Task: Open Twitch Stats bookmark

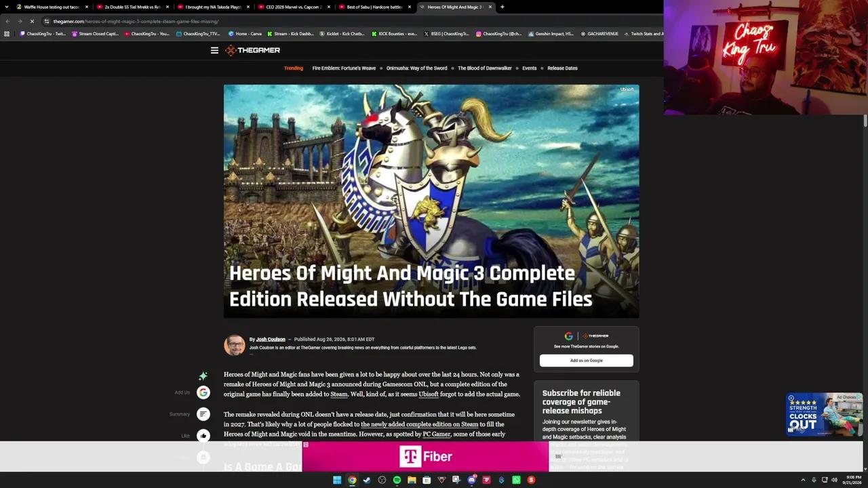Action: pos(644,34)
